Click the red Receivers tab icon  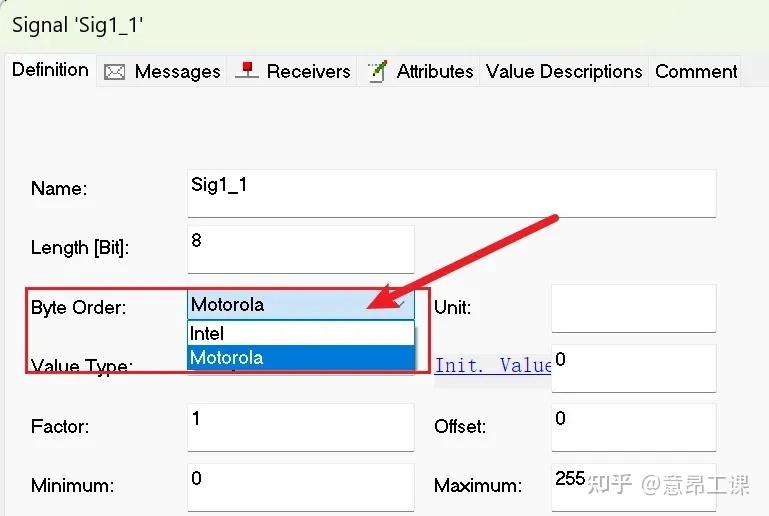[x=246, y=71]
